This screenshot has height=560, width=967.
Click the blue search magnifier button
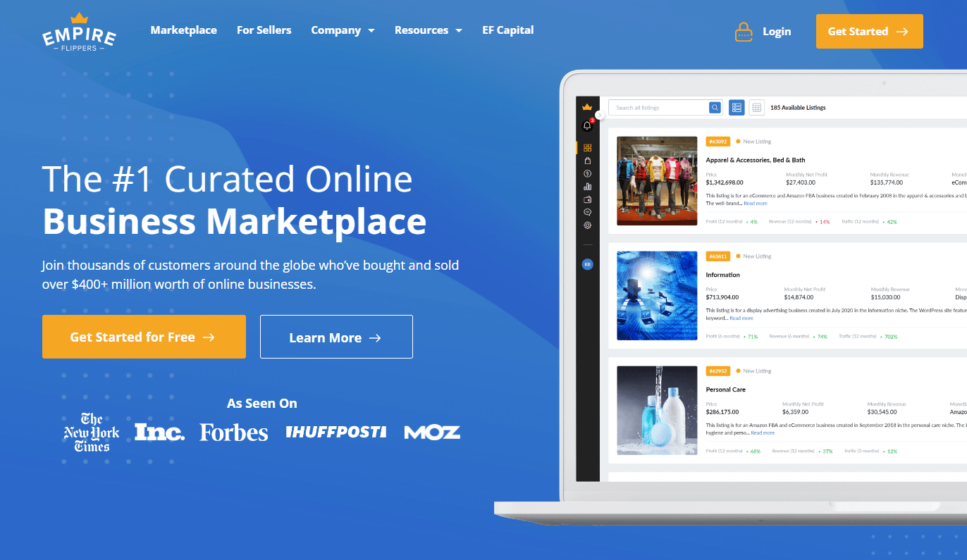[715, 108]
